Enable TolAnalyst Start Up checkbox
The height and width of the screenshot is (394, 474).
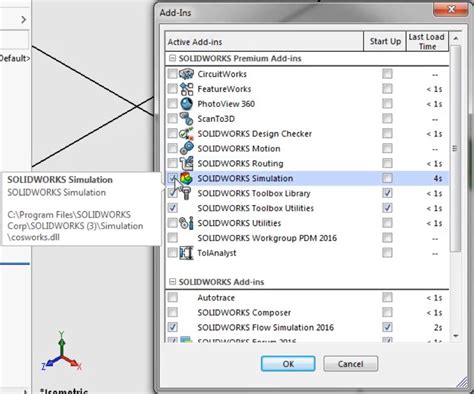[x=387, y=253]
